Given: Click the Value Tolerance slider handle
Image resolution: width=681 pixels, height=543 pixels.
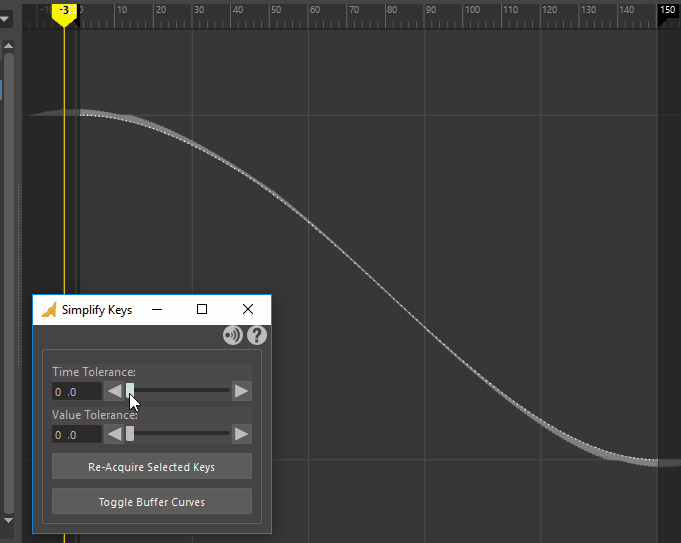Looking at the screenshot, I should pyautogui.click(x=130, y=434).
